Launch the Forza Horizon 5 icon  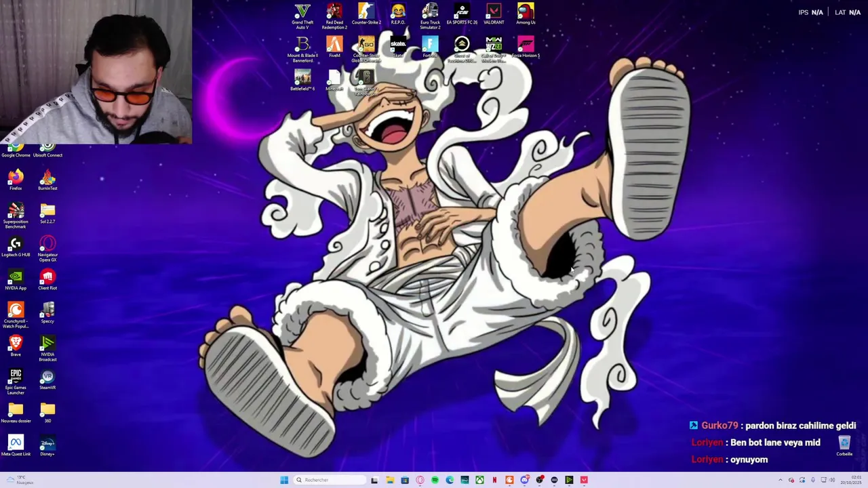[x=526, y=47]
